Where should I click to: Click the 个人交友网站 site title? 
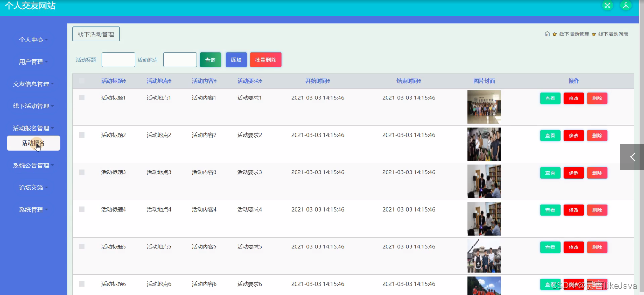(30, 6)
